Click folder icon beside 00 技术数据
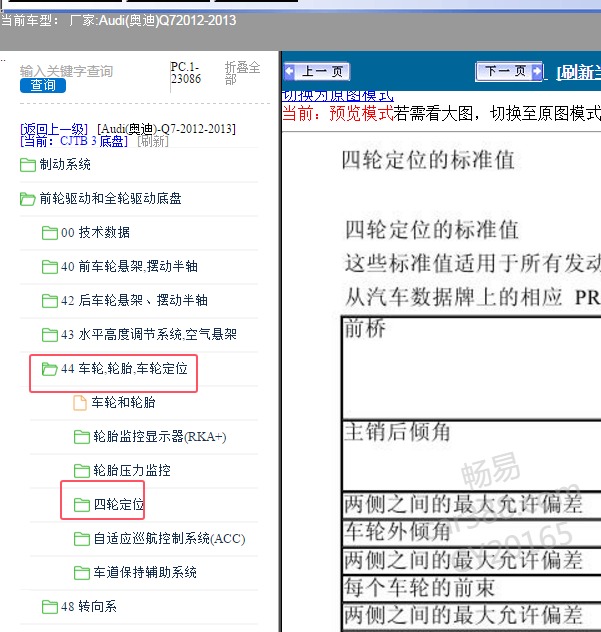This screenshot has height=632, width=601. [x=50, y=233]
